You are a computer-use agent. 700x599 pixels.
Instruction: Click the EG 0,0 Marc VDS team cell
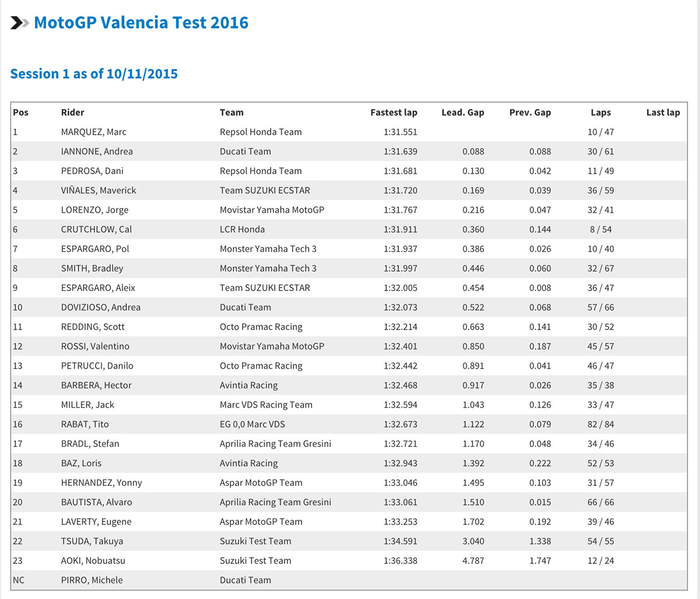252,425
